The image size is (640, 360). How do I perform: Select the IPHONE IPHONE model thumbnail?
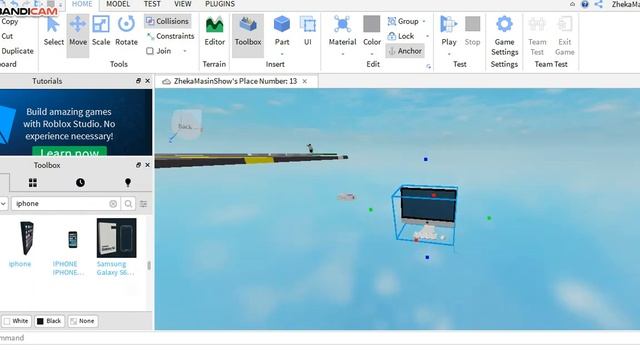coord(73,239)
